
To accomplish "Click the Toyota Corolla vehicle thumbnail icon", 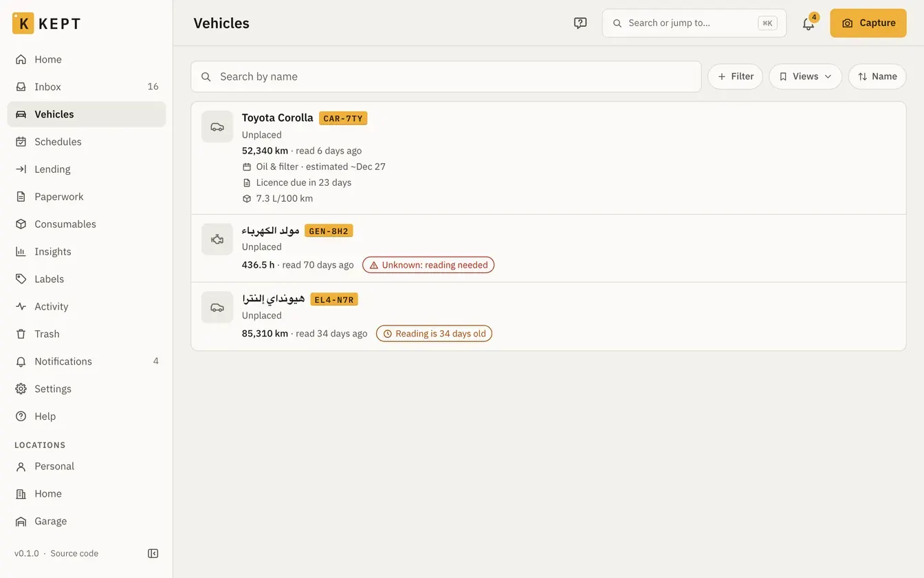I will click(x=217, y=127).
